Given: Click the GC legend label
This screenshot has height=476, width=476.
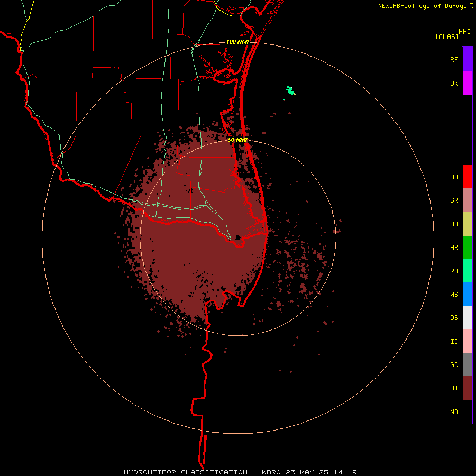Looking at the screenshot, I should click(454, 365).
